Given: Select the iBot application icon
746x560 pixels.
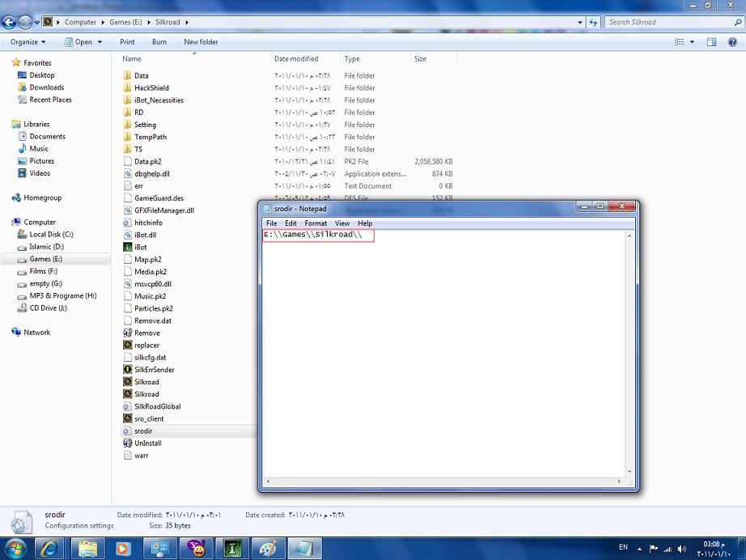Looking at the screenshot, I should [x=127, y=247].
